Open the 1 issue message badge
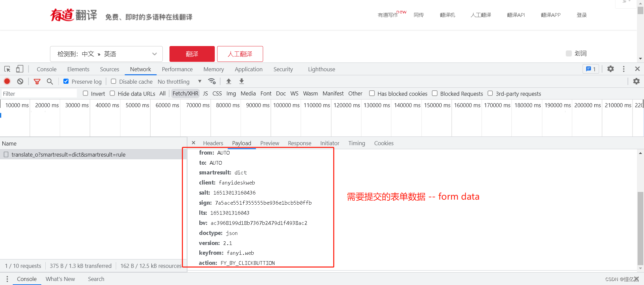This screenshot has width=644, height=285. [x=591, y=69]
